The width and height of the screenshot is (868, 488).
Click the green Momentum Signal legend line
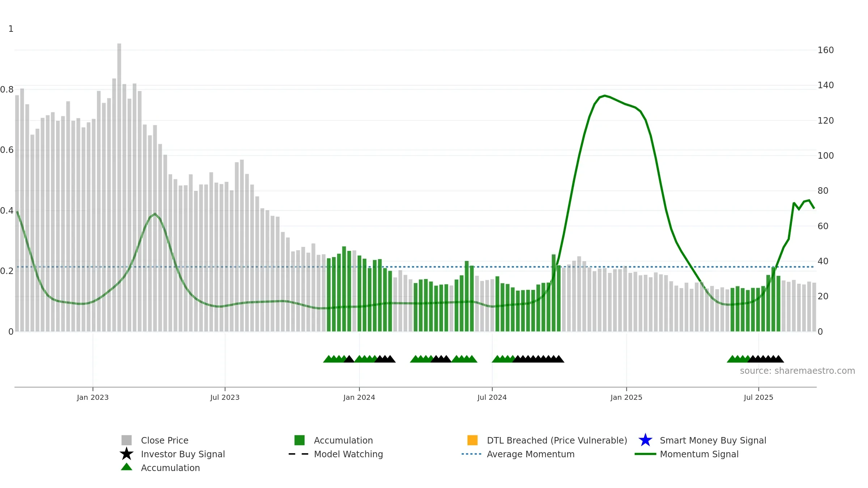(645, 454)
